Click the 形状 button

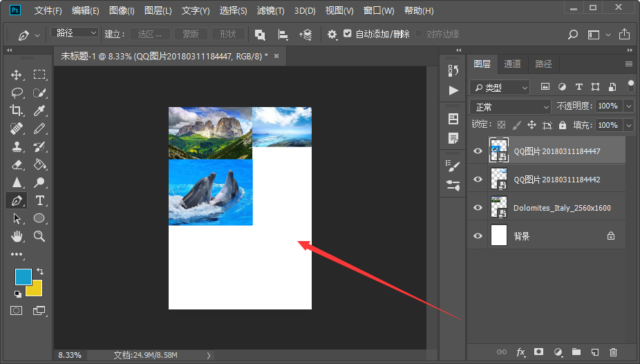pos(228,34)
